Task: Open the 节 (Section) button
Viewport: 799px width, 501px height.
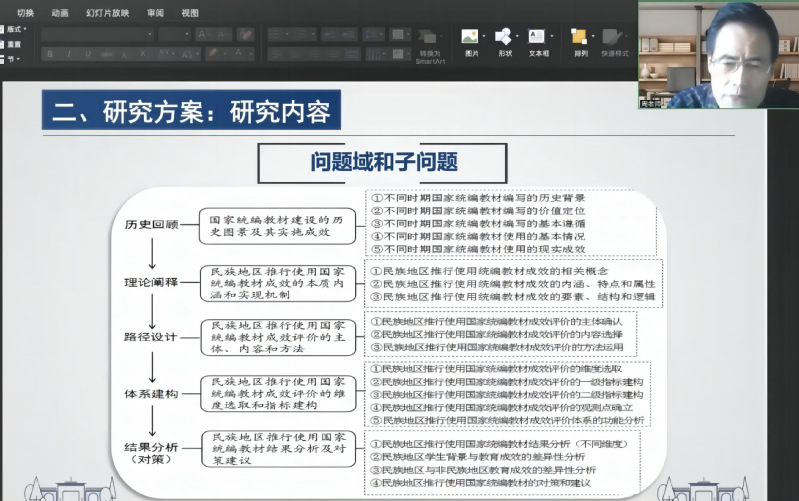Action: click(13, 59)
